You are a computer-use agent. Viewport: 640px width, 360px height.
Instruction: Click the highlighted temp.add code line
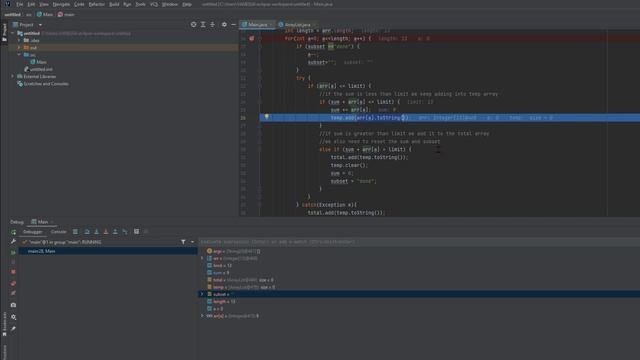click(450, 118)
